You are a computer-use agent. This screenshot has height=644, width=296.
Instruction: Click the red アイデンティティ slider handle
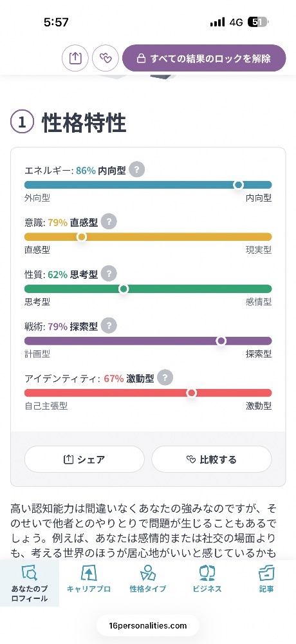tap(191, 393)
